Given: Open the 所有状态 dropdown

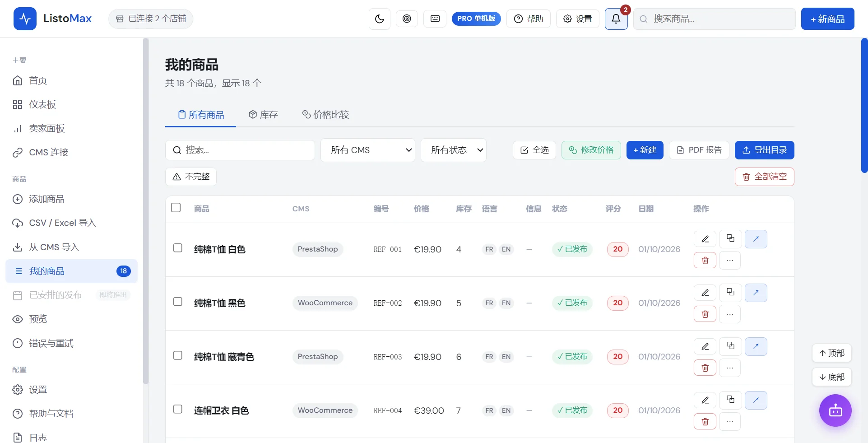Looking at the screenshot, I should pyautogui.click(x=454, y=150).
